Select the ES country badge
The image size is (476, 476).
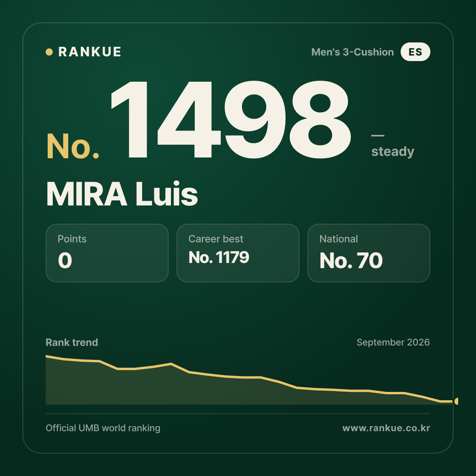pos(415,52)
